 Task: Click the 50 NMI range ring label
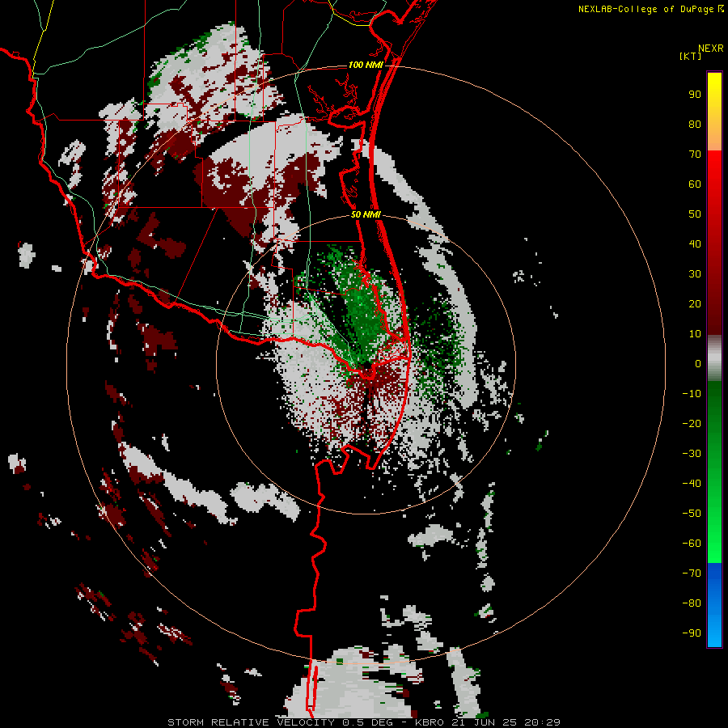pyautogui.click(x=366, y=214)
